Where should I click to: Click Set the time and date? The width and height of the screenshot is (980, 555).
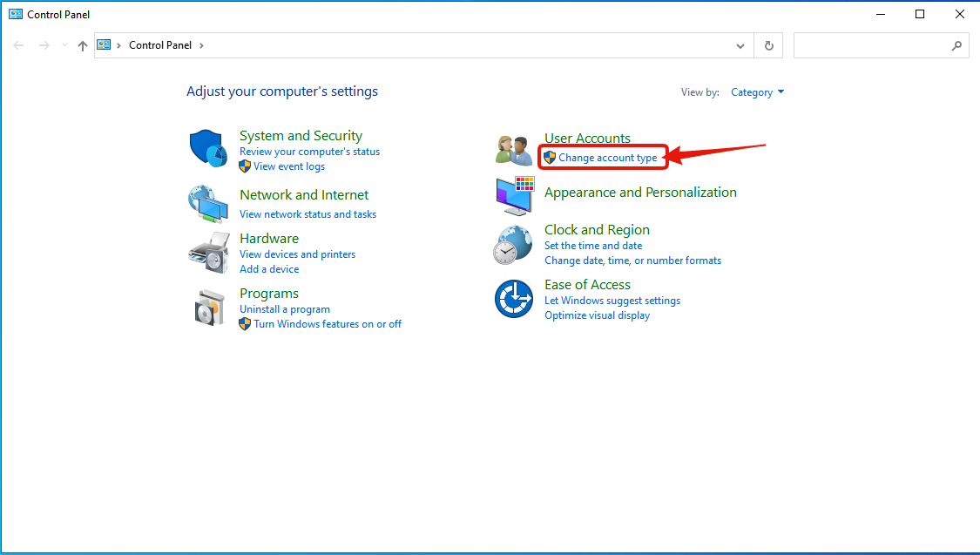click(593, 246)
